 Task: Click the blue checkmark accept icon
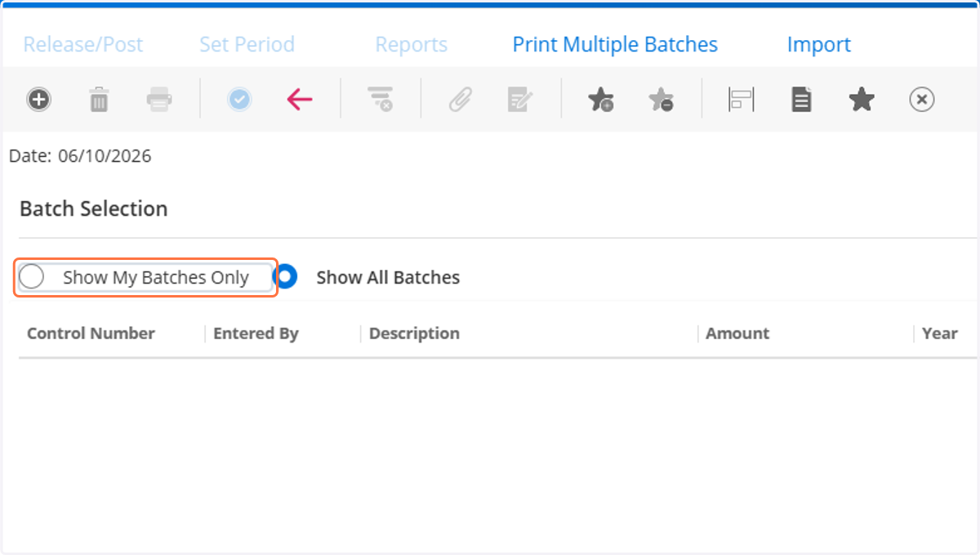pos(239,100)
